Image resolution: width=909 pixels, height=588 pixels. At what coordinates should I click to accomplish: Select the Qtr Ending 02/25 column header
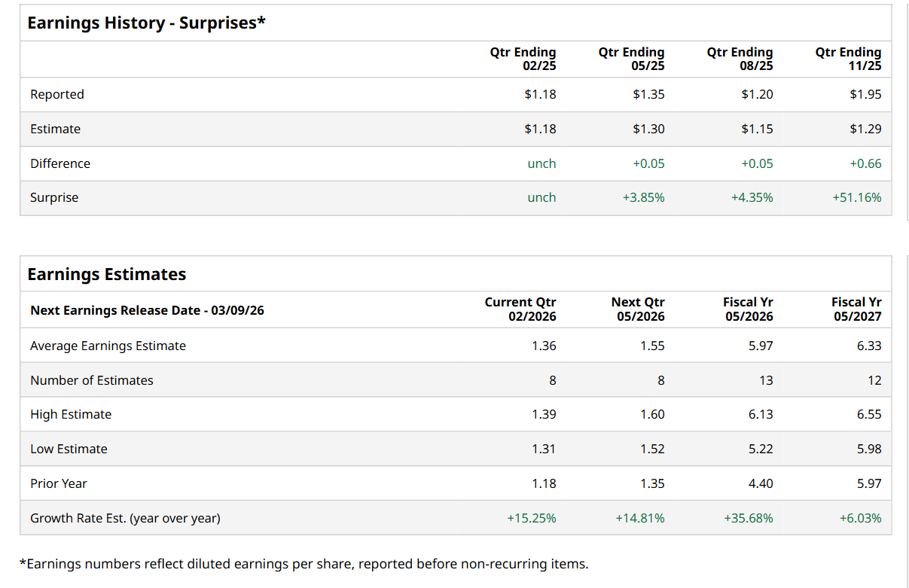pos(523,59)
